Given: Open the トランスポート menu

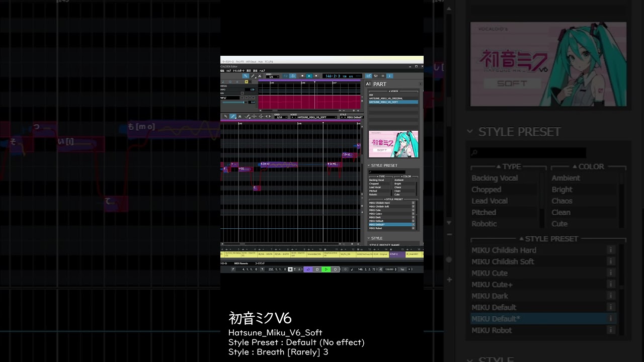Looking at the screenshot, I should 238,71.
